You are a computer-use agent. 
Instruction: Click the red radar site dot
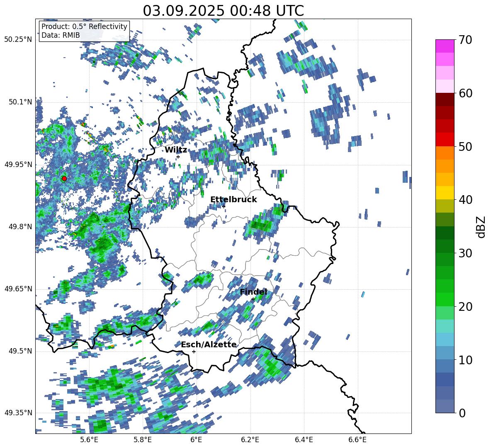(x=64, y=179)
